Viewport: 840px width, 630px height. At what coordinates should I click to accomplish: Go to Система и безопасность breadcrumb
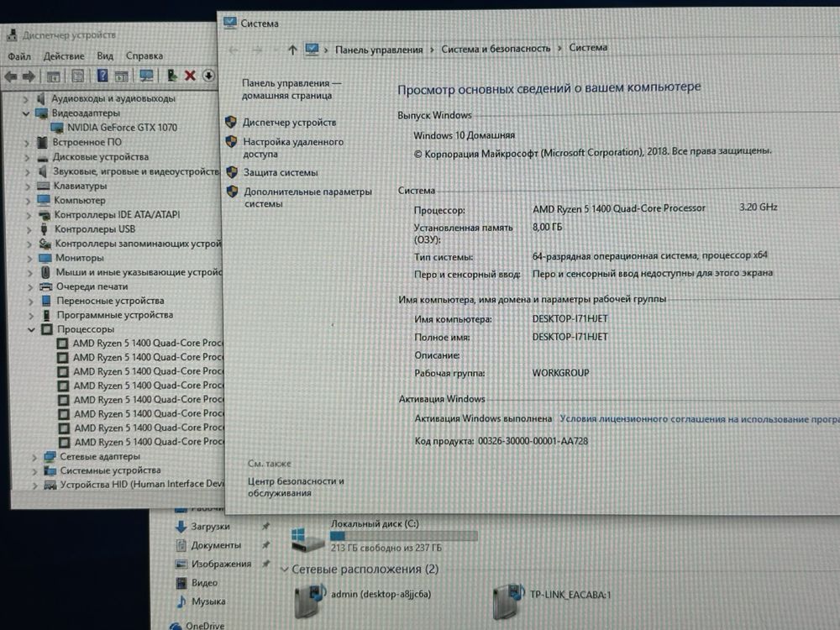coord(496,49)
